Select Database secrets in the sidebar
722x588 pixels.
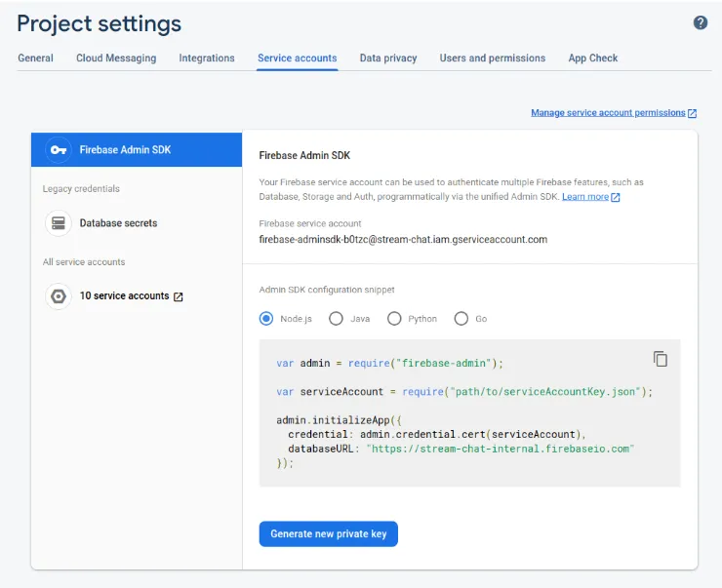pyautogui.click(x=118, y=223)
